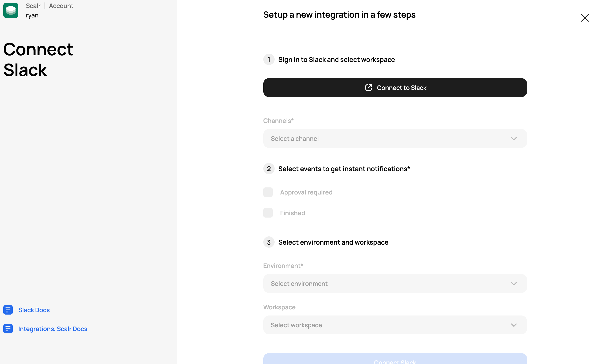Screen dimensions: 593x364
Task: Click the Scalr breadcrumb item
Action: [33, 6]
